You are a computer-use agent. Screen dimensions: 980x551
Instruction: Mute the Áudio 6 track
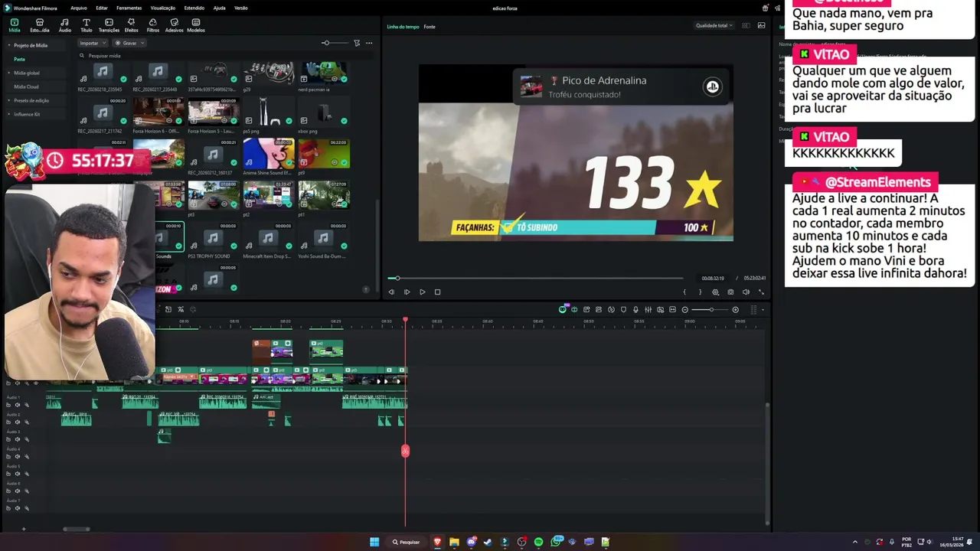pos(18,491)
